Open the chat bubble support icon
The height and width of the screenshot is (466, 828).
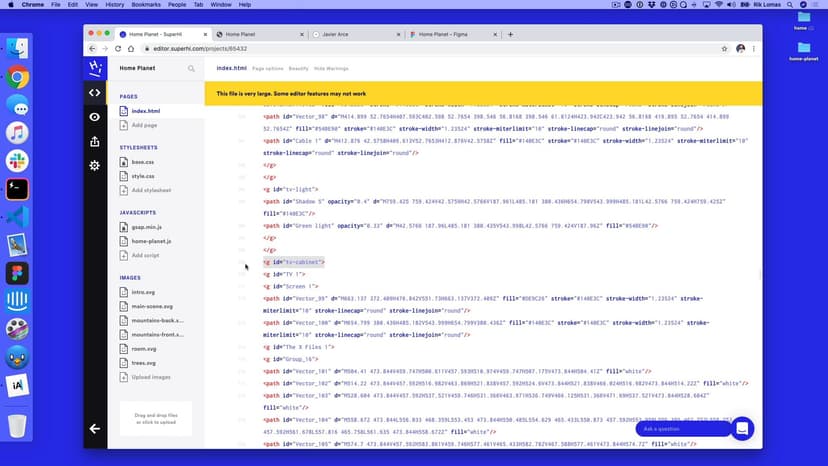tap(742, 428)
